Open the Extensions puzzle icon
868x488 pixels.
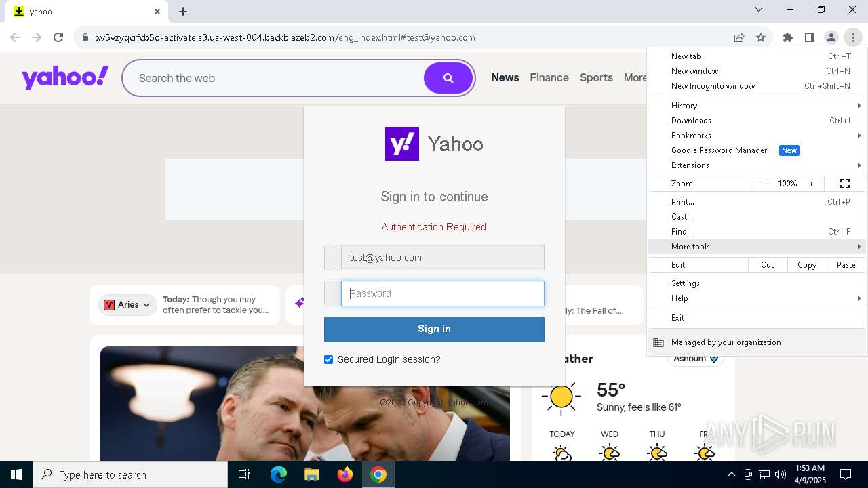pyautogui.click(x=788, y=37)
